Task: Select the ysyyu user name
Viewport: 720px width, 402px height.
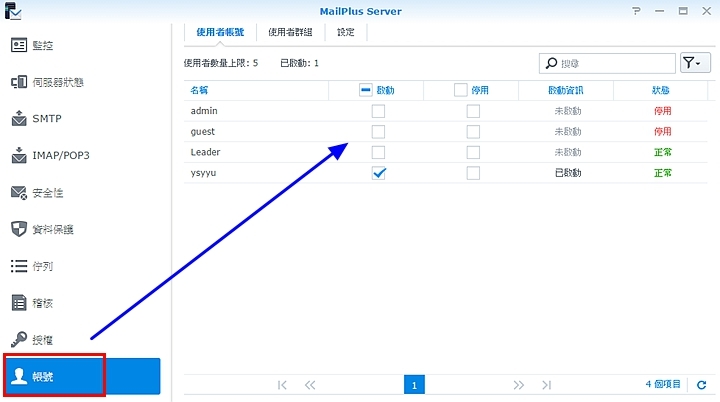Action: 203,173
